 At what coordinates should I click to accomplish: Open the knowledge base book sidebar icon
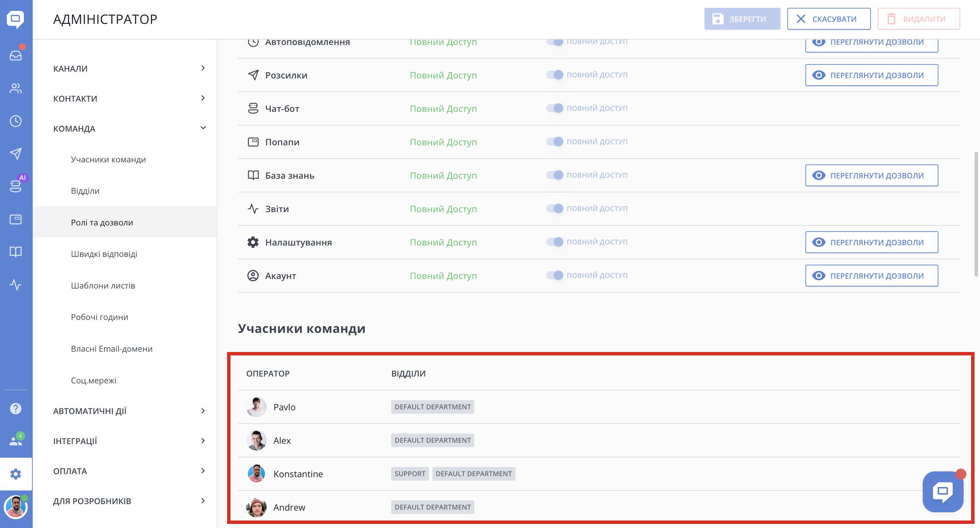click(16, 252)
